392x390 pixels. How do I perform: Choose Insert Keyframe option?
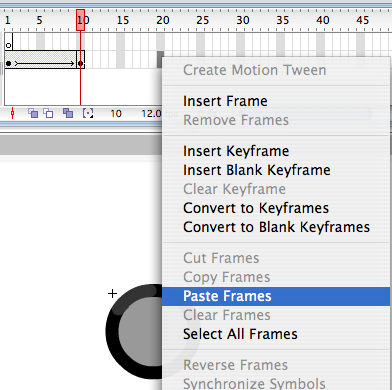click(x=236, y=151)
